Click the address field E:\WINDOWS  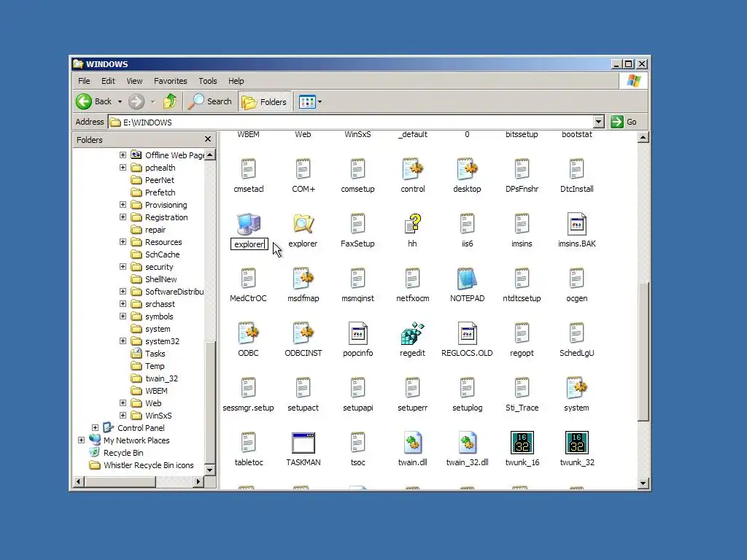[351, 122]
